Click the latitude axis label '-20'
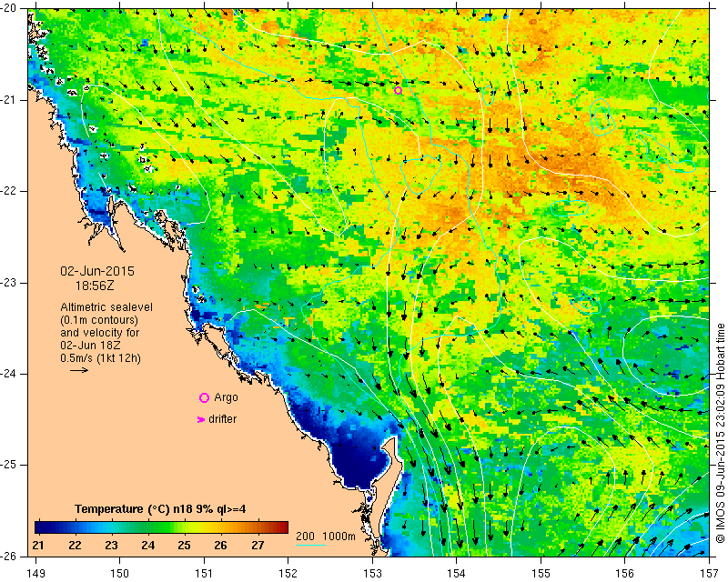The height and width of the screenshot is (582, 728). point(7,8)
